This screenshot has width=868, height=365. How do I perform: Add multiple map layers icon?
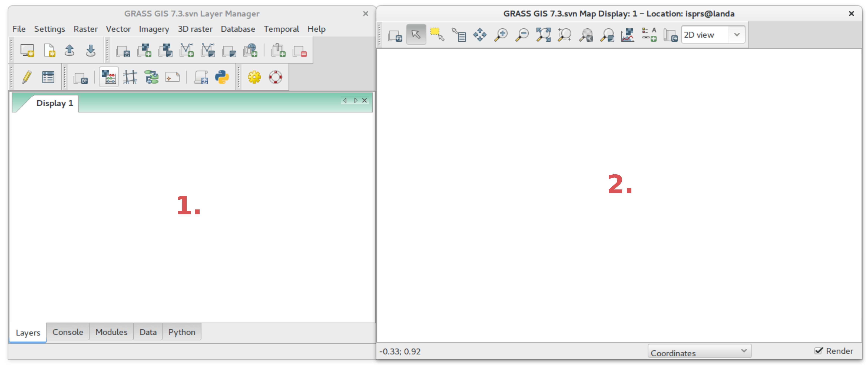(123, 51)
